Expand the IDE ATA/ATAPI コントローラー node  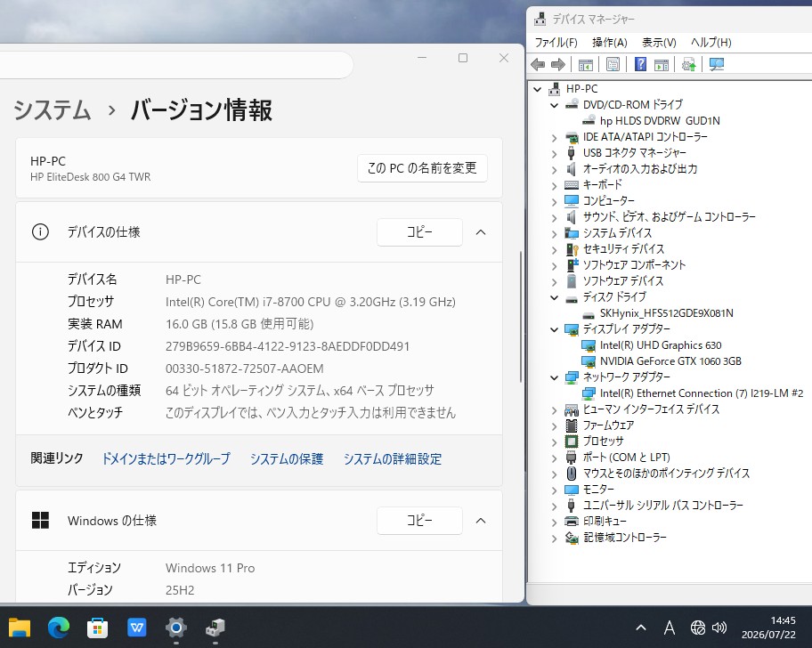click(x=554, y=138)
